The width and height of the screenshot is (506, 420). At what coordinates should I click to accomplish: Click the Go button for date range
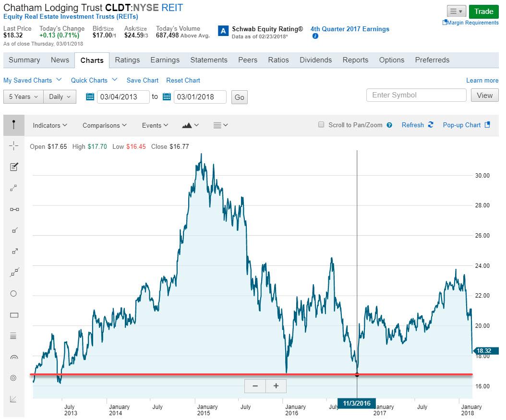(240, 97)
